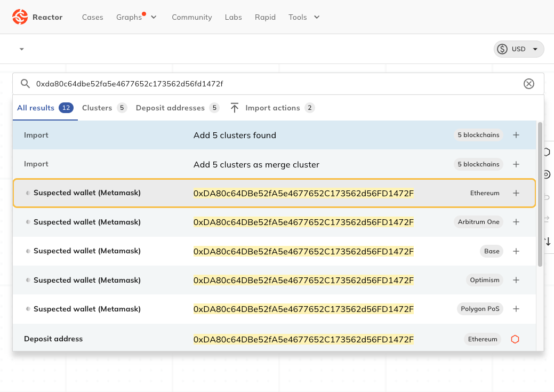This screenshot has height=392, width=554.
Task: Click Suspected wallet (Metamask) label in Base row
Action: pos(87,251)
